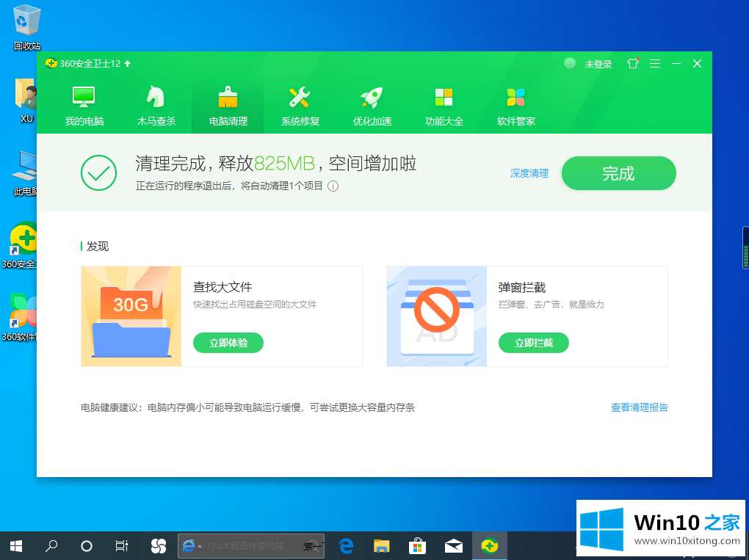Viewport: 749px width, 560px height.
Task: Open 系统修复 tab
Action: click(x=300, y=107)
